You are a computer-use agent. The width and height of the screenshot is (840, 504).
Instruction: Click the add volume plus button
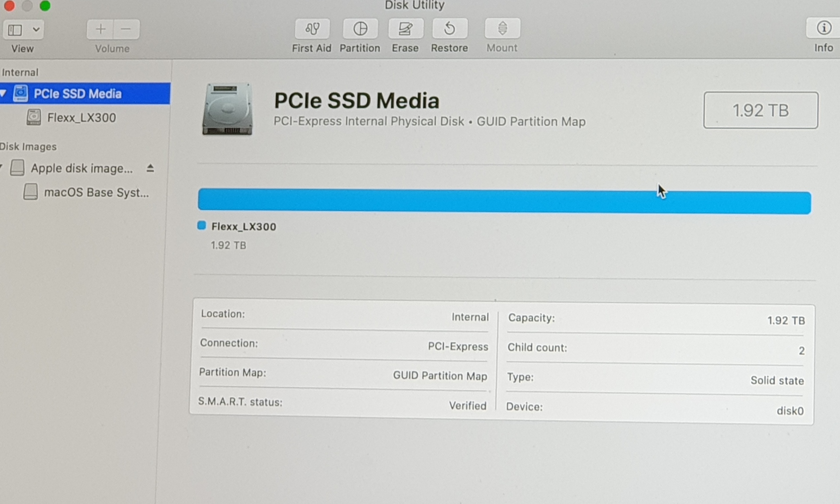[100, 30]
